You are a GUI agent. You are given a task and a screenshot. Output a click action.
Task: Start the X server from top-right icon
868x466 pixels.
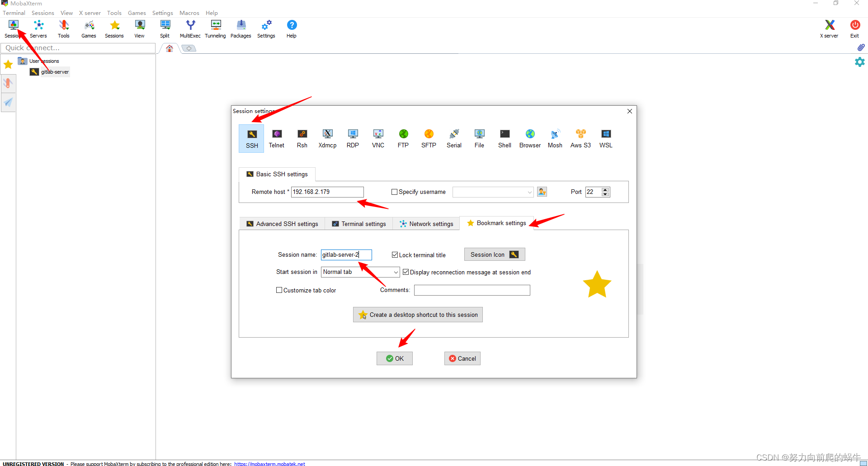coord(829,29)
